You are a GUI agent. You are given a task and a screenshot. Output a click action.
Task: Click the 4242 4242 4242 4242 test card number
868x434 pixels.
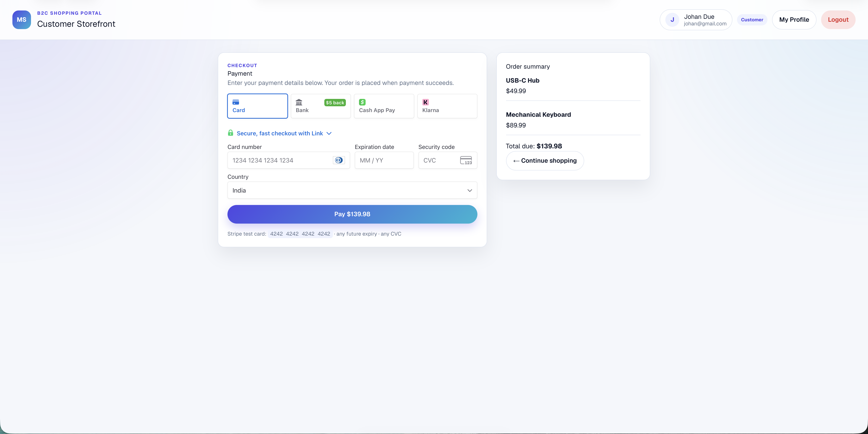click(300, 234)
